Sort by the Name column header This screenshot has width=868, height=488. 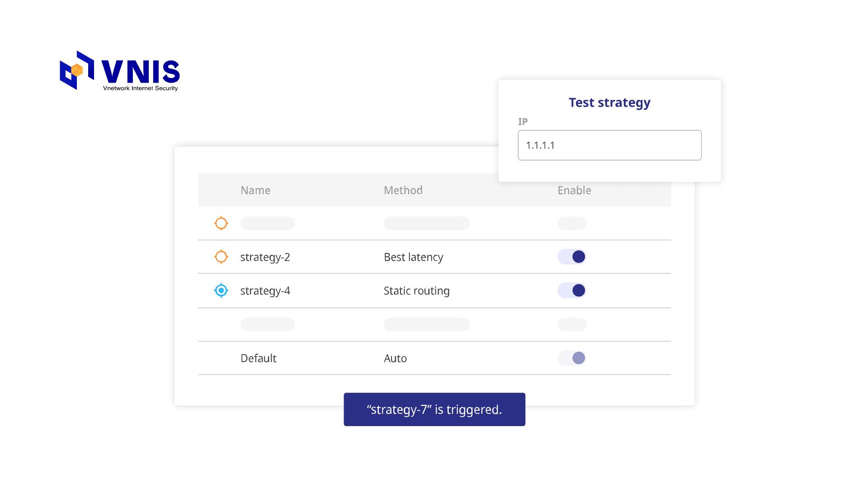click(255, 190)
